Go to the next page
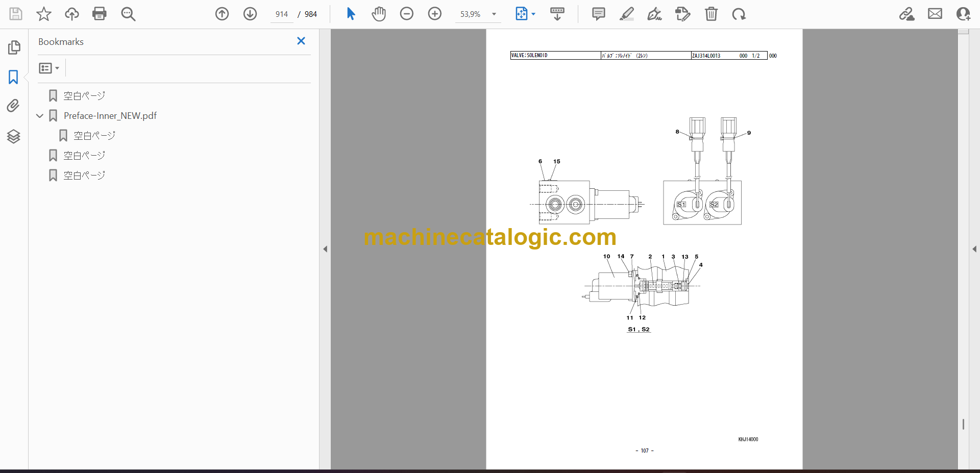Image resolution: width=980 pixels, height=473 pixels. click(x=250, y=14)
